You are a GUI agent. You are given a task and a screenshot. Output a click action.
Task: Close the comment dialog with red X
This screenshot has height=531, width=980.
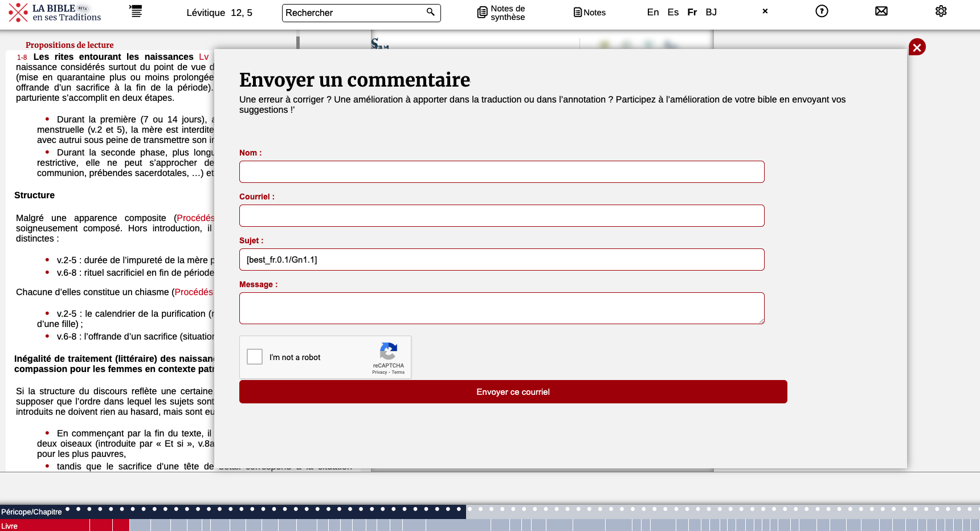(x=917, y=47)
